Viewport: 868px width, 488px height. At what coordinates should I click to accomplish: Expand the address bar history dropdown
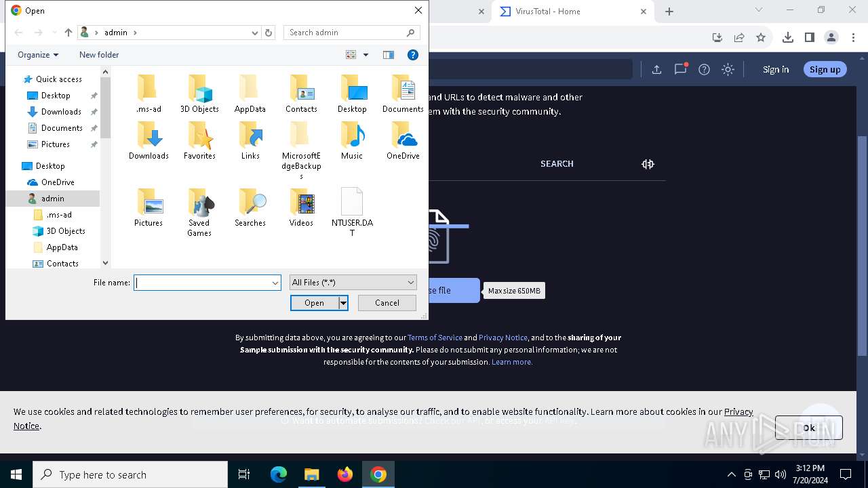[255, 33]
